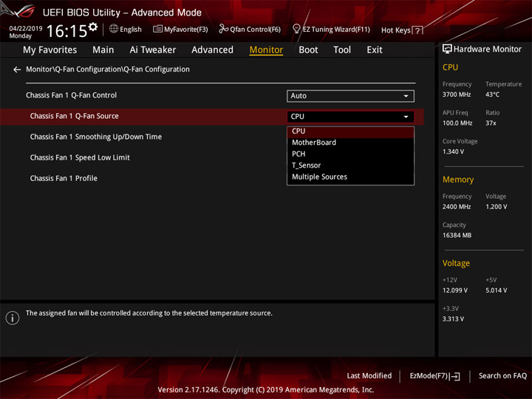This screenshot has height=399, width=532.
Task: Switch to the Ai Tweaker tab
Action: point(153,50)
